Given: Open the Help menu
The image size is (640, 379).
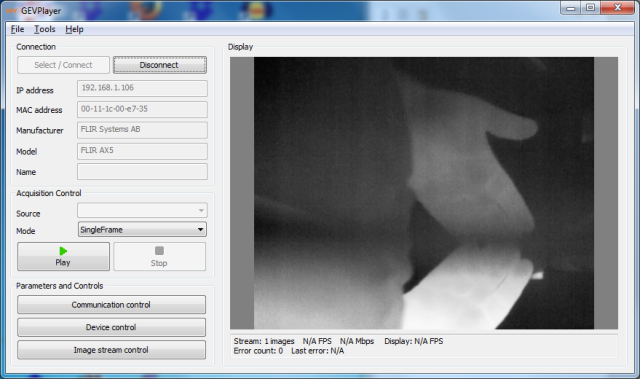Looking at the screenshot, I should coord(74,29).
